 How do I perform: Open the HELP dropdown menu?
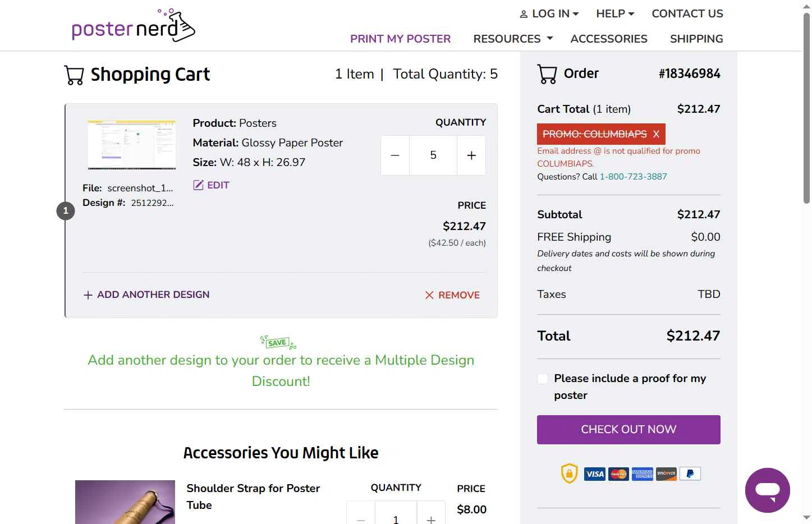pos(615,13)
